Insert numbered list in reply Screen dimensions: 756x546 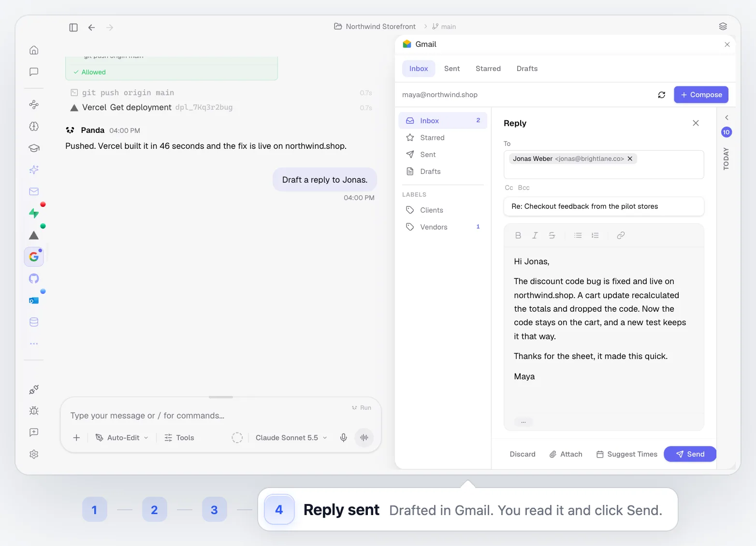(x=595, y=235)
